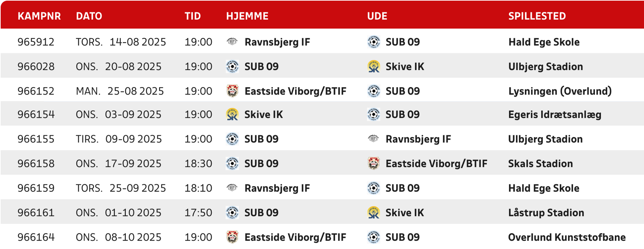Click the DATO column header
644x249 pixels.
tap(89, 16)
